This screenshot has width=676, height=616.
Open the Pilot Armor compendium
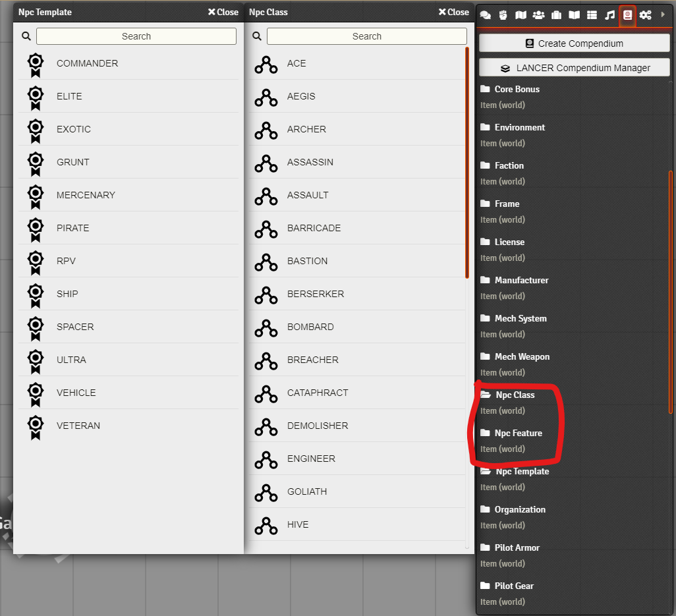pyautogui.click(x=517, y=548)
